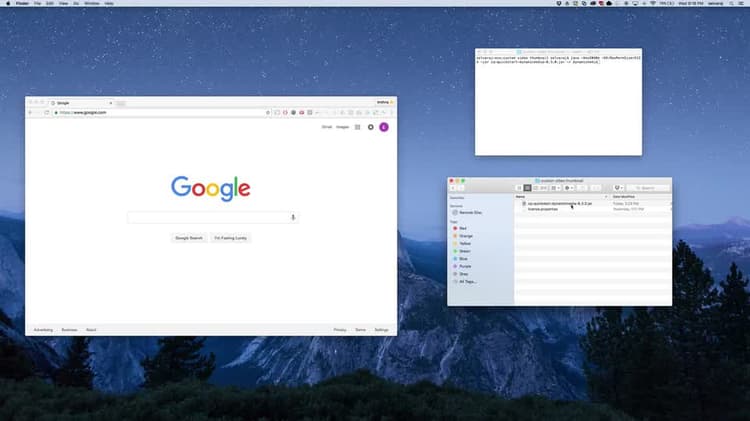Open the Terms footer link
Screen dimensions: 750x421
tap(360, 330)
